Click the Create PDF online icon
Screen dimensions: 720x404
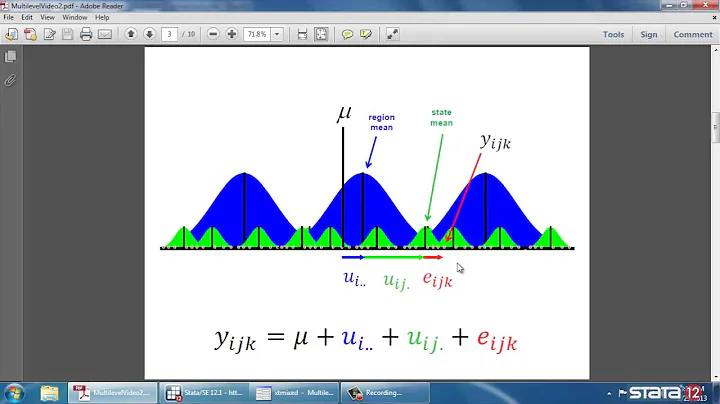[x=30, y=34]
